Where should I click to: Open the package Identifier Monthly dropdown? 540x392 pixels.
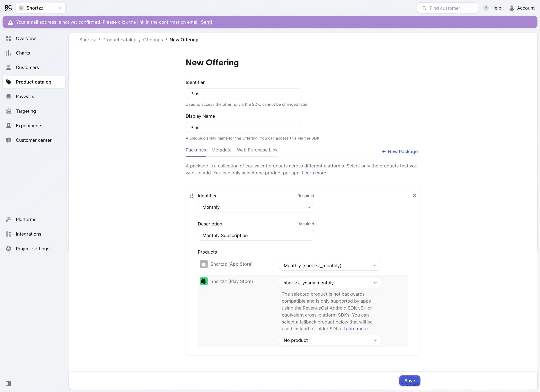(x=256, y=207)
